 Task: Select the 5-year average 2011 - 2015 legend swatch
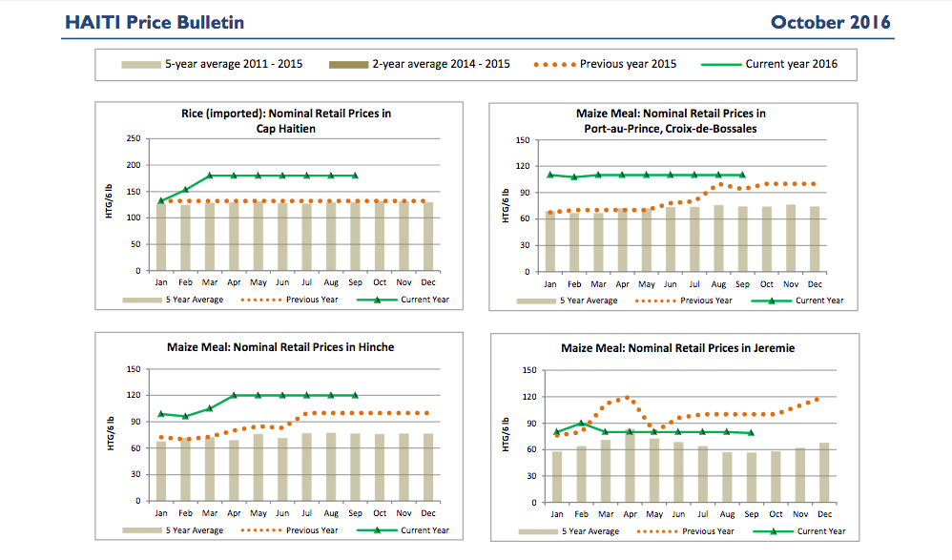pos(141,64)
